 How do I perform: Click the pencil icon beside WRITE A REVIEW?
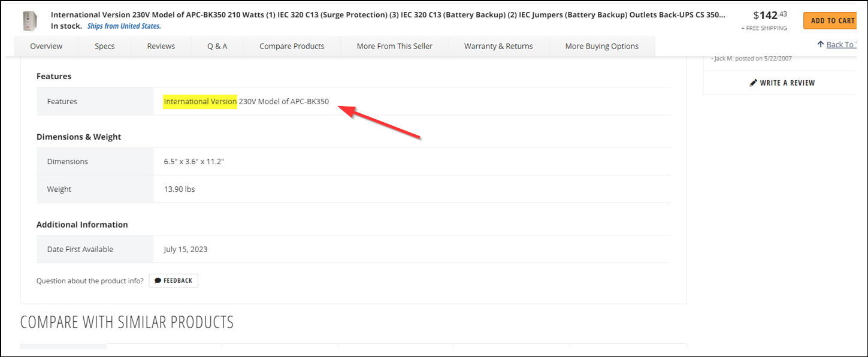coord(754,83)
